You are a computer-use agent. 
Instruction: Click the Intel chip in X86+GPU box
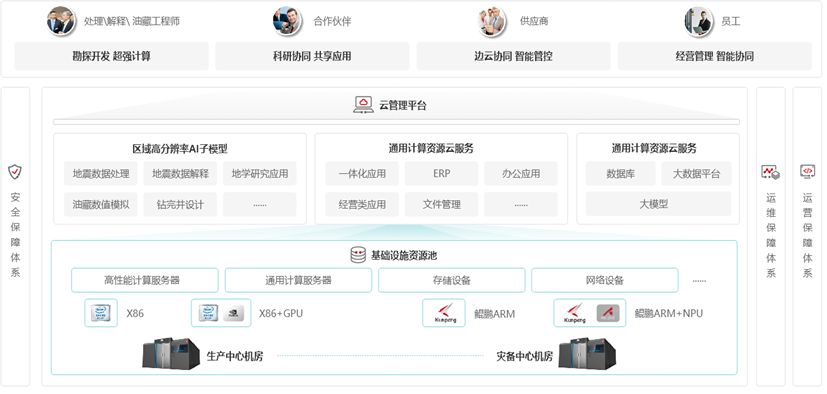[x=209, y=313]
